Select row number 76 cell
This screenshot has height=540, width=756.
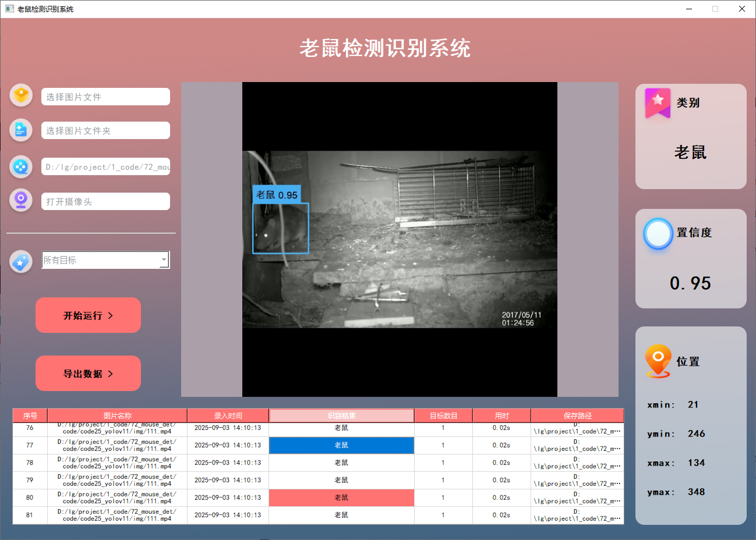[x=30, y=428]
